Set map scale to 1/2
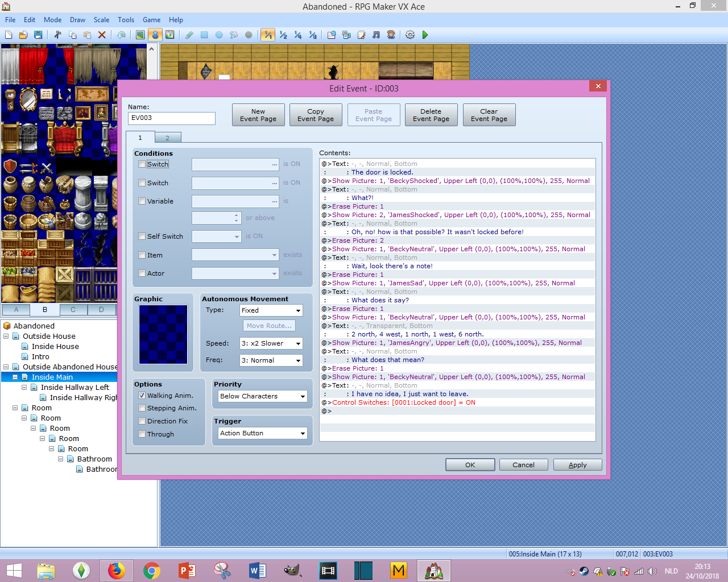728x582 pixels. 283,35
